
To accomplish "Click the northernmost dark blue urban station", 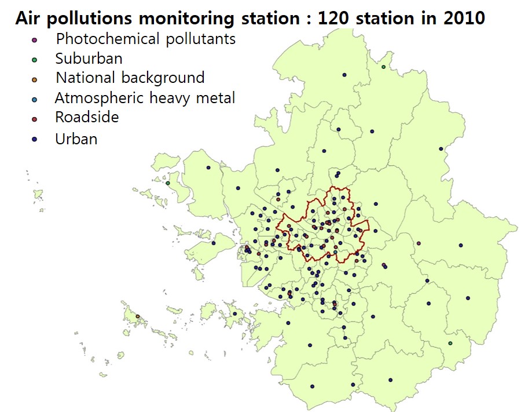I will click(x=344, y=75).
